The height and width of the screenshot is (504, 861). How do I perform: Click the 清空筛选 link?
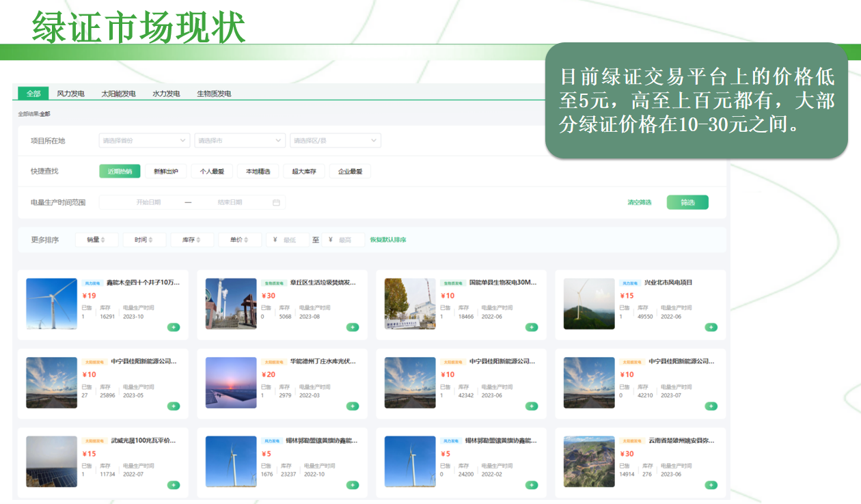tap(640, 203)
